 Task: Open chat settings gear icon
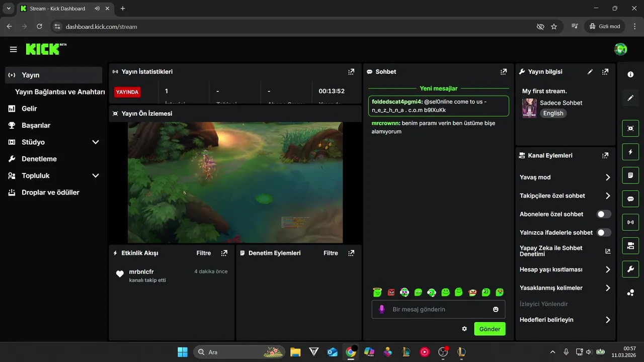coord(464,329)
